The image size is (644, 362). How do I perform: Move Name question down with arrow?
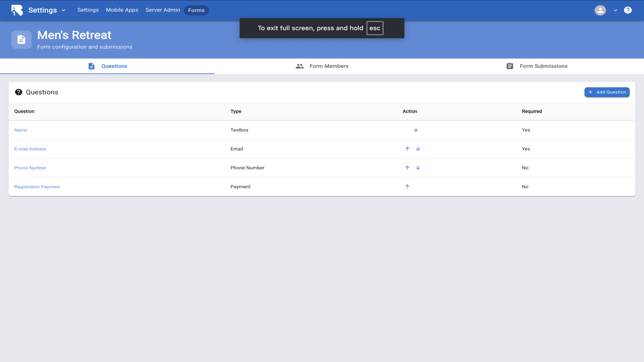(x=416, y=130)
